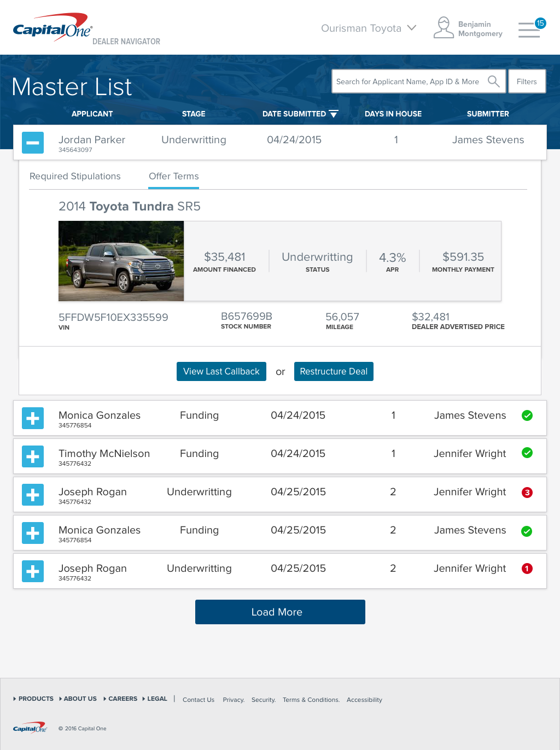Click the 4.3% APR value
Viewport: 560px width, 750px height.
pos(393,257)
